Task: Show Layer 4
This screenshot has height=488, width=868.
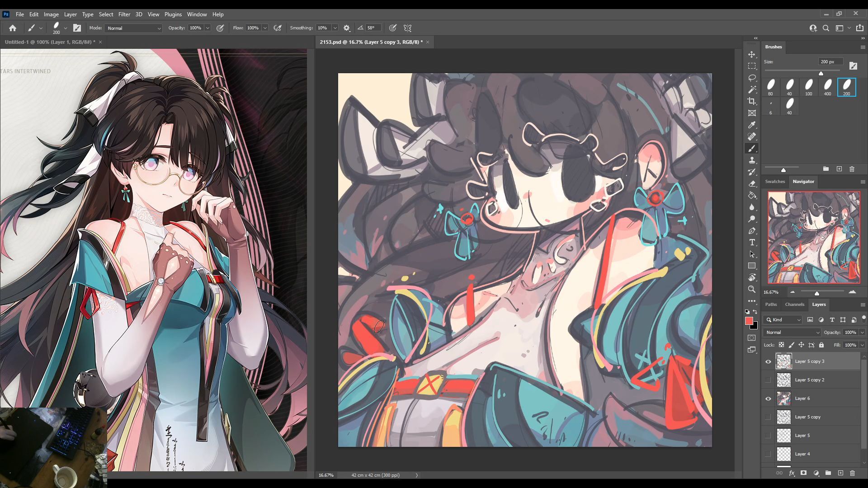Action: (768, 454)
